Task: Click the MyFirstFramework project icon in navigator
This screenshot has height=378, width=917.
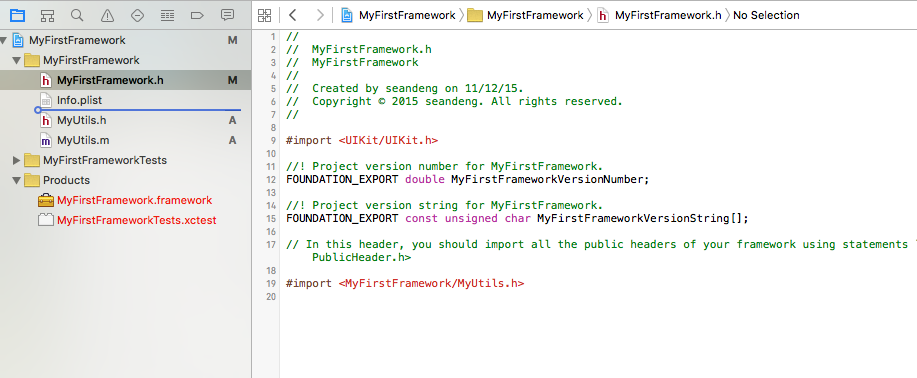Action: [19, 40]
